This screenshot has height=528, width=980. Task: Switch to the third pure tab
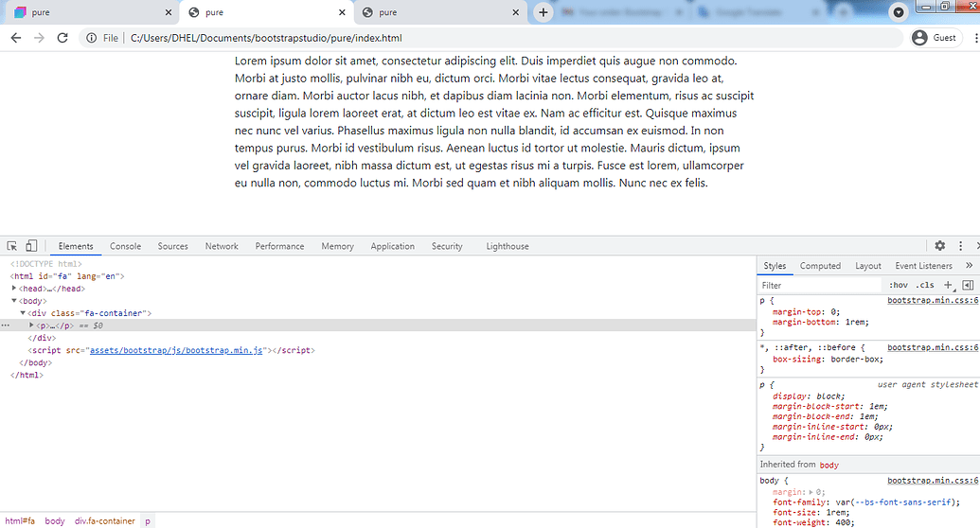(441, 12)
